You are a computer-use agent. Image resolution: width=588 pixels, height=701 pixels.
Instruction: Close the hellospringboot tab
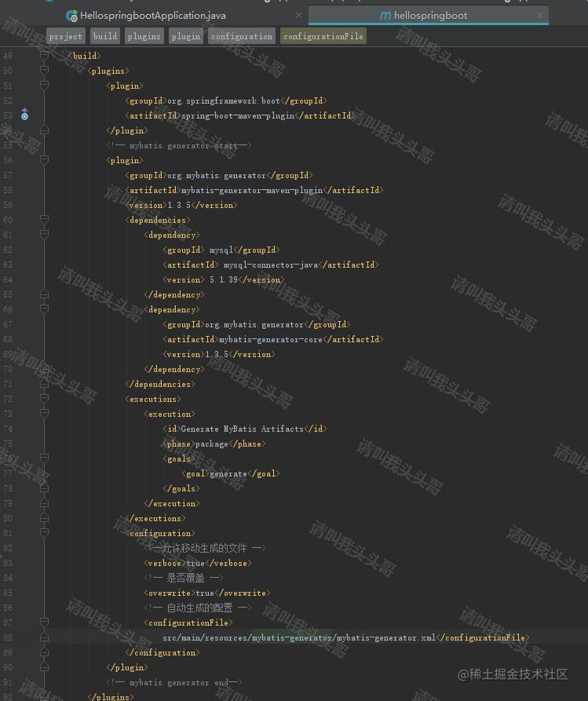(x=539, y=15)
